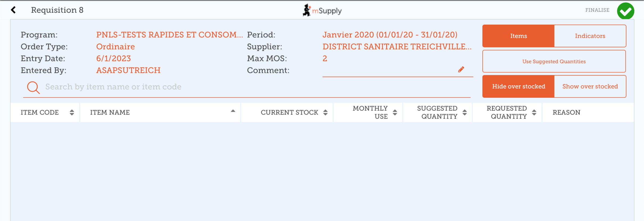The width and height of the screenshot is (644, 221).
Task: Click FINALISE to complete the requisition
Action: (597, 10)
